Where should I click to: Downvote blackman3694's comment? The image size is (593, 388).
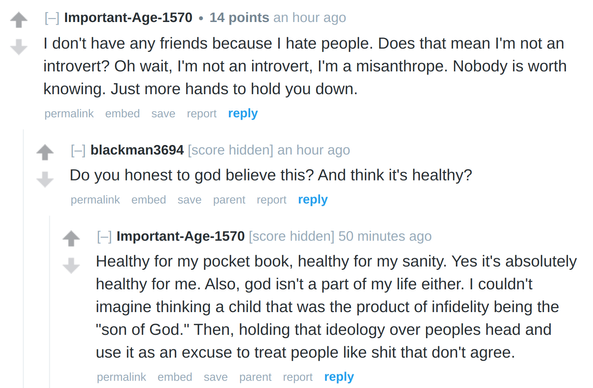pos(45,179)
